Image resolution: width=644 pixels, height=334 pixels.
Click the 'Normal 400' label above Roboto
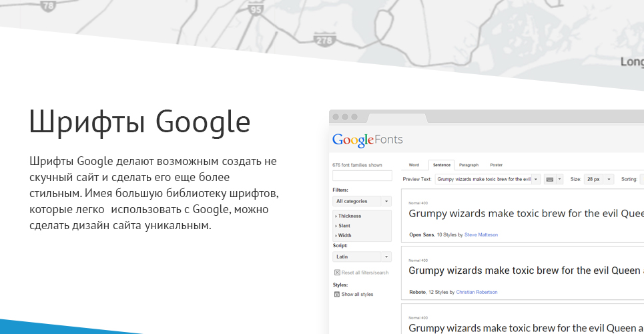(418, 261)
